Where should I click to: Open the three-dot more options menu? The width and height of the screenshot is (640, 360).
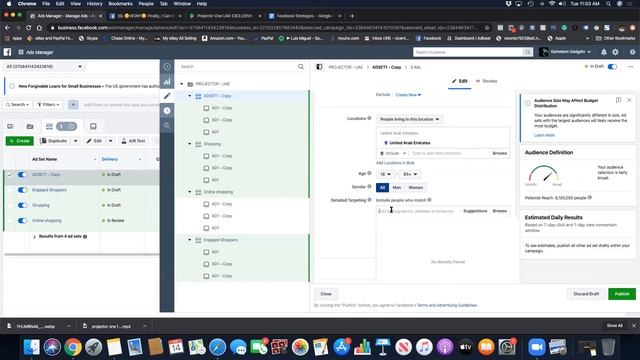pos(631,67)
